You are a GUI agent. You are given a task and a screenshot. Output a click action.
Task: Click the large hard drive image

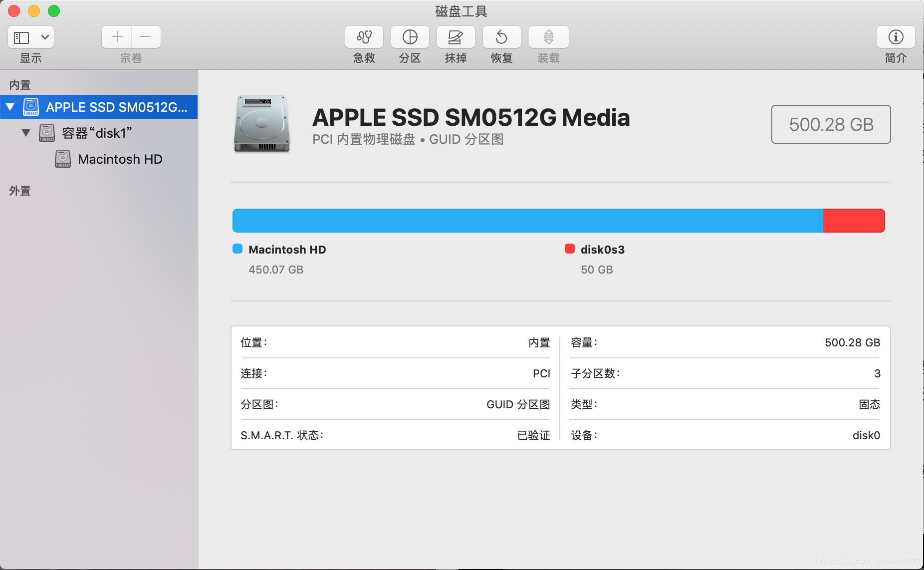click(262, 124)
